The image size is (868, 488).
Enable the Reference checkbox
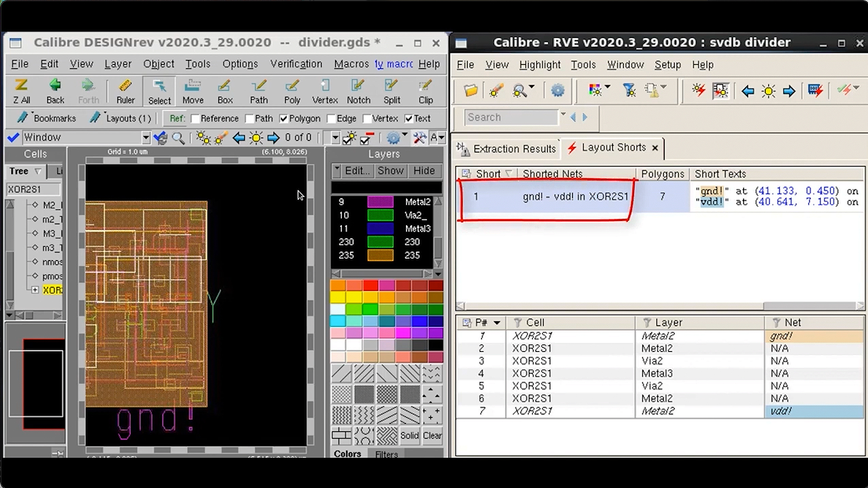tap(195, 118)
